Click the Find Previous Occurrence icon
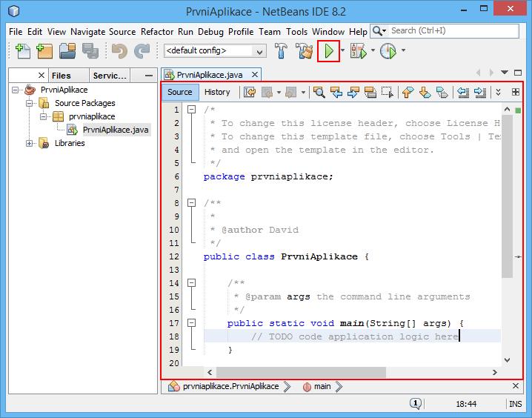The width and height of the screenshot is (532, 418). pos(336,92)
